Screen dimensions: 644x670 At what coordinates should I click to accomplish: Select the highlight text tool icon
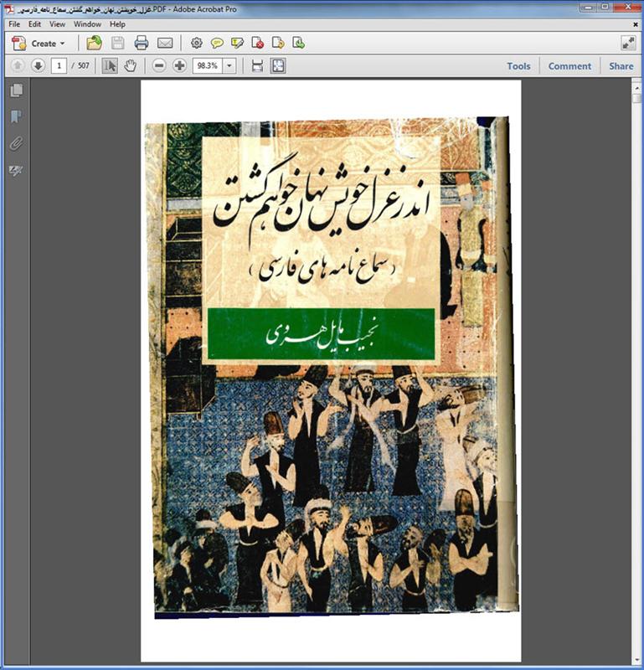pyautogui.click(x=237, y=44)
